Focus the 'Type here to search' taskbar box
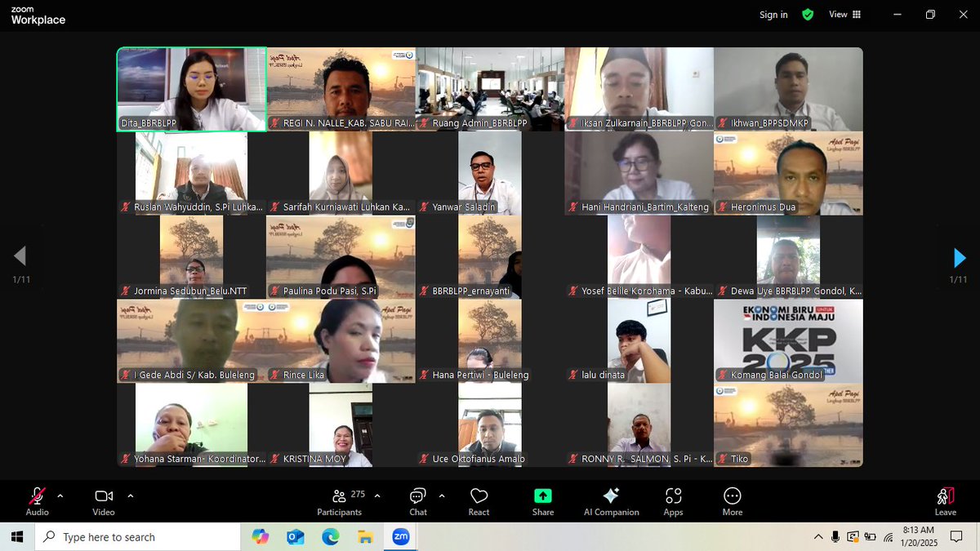The image size is (980, 551). [x=137, y=536]
